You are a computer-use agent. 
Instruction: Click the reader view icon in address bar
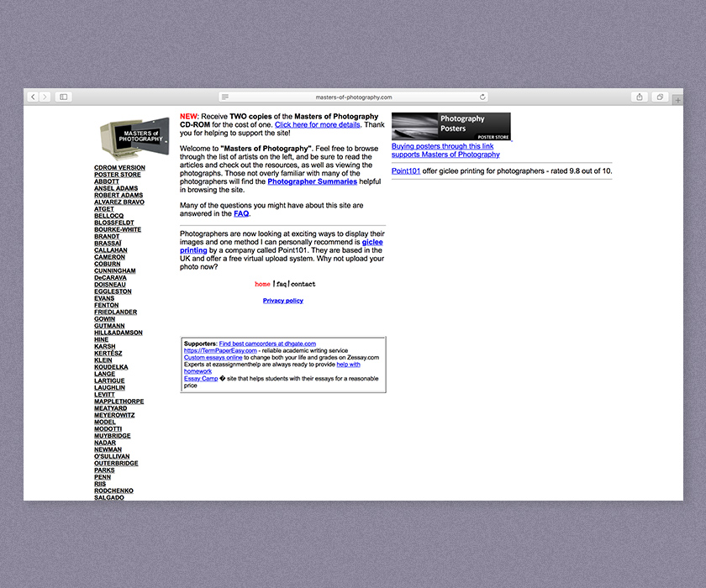225,97
